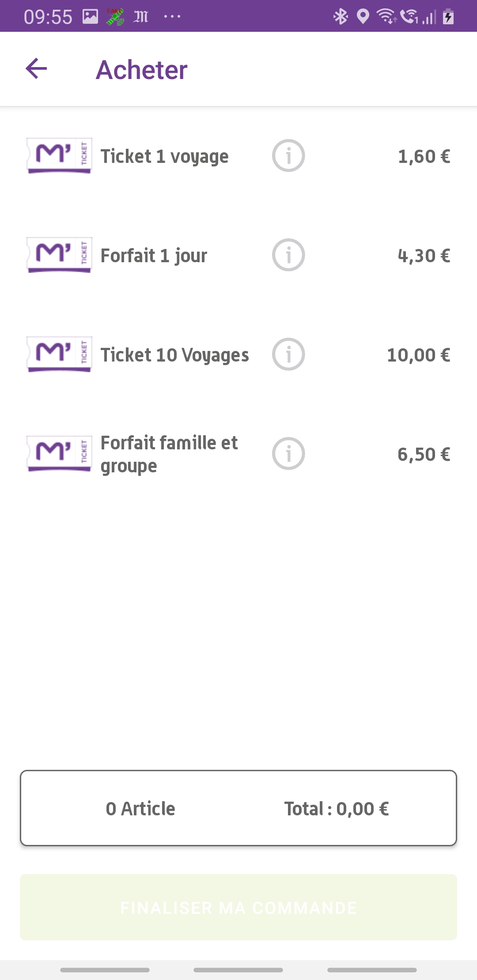
Task: Tap the battery charging icon in status bar
Action: coord(448,17)
